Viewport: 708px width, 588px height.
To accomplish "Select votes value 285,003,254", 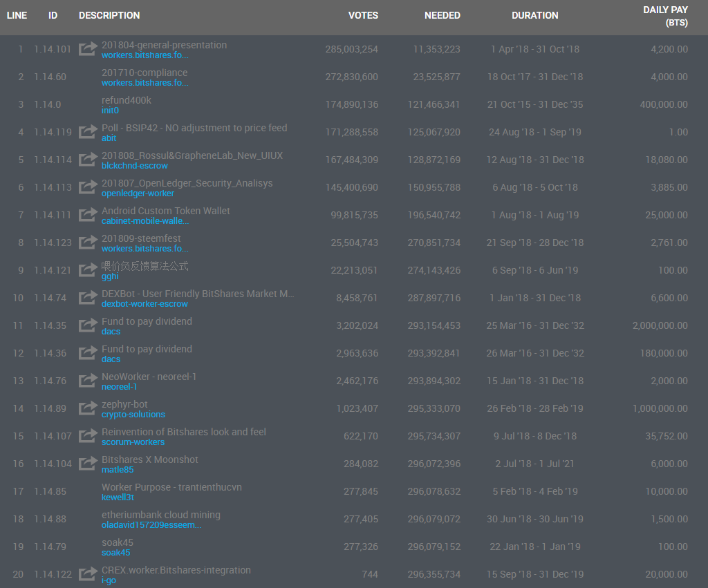I will [352, 49].
